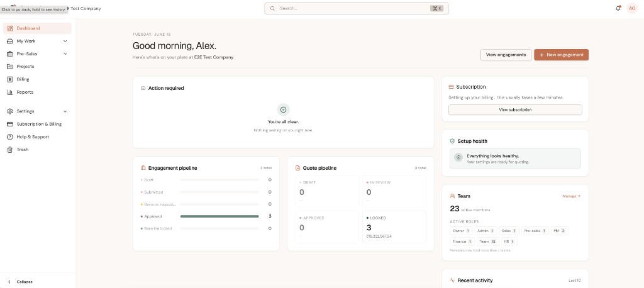Expand the Pre-Sales chevron

click(65, 54)
